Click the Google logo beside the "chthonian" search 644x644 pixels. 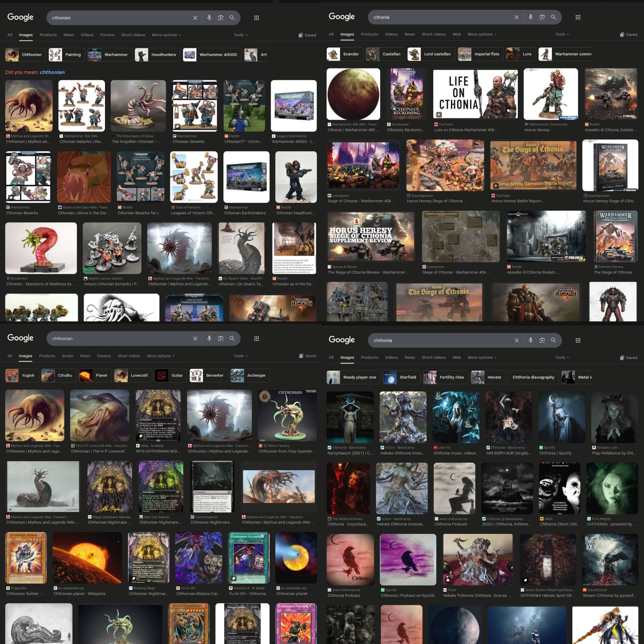click(20, 338)
